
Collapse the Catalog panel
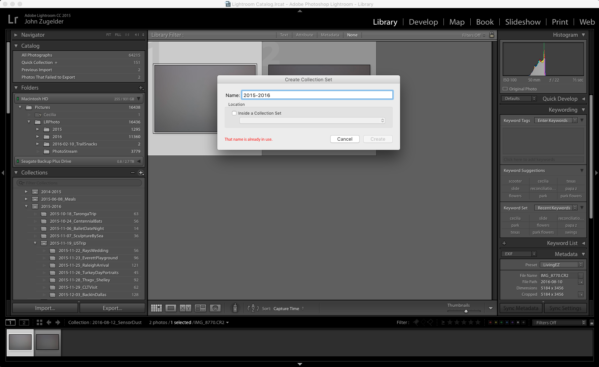[x=16, y=46]
